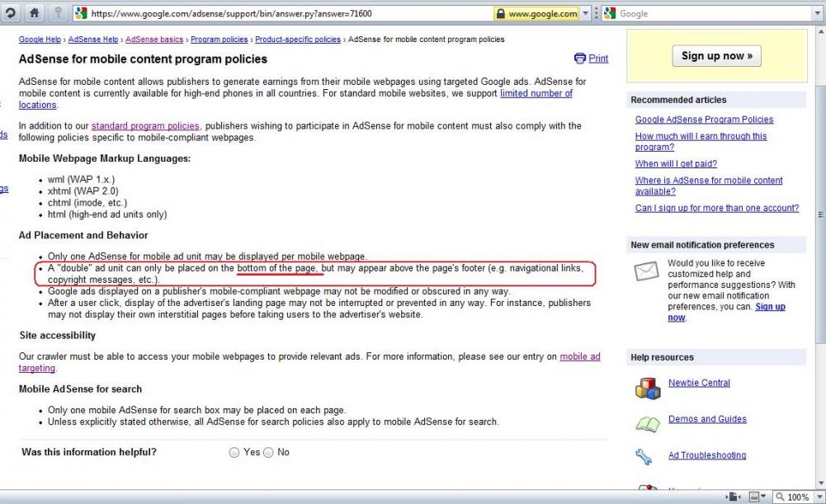Select Yes for information helpful
The width and height of the screenshot is (826, 504).
coord(234,453)
